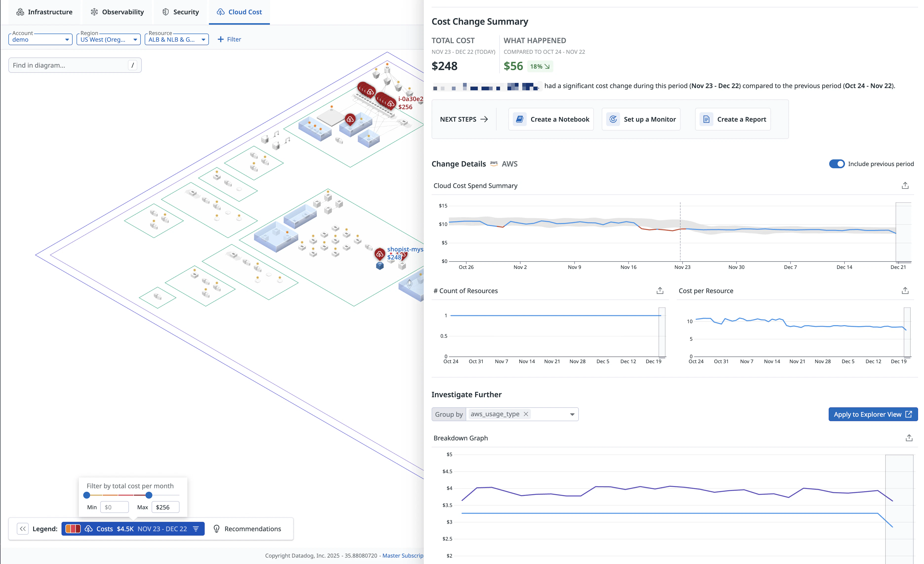Click the filter lines icon in Costs legend
Image resolution: width=924 pixels, height=564 pixels.
coord(196,529)
